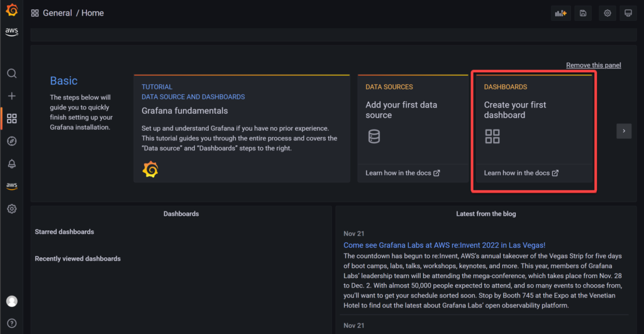Open the lower AWS data sources icon
644x334 pixels.
(12, 186)
